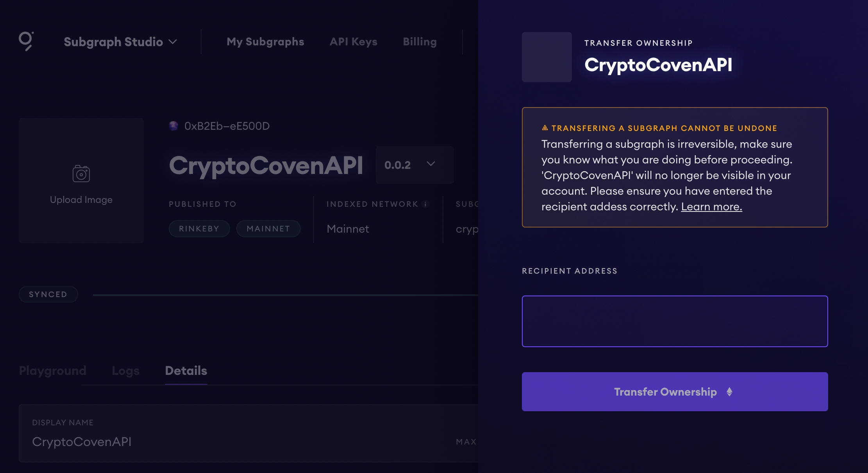
Task: Click the camera upload image icon
Action: pyautogui.click(x=81, y=174)
